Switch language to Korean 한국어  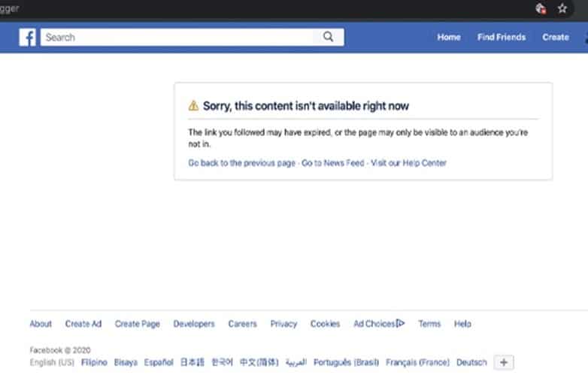222,362
